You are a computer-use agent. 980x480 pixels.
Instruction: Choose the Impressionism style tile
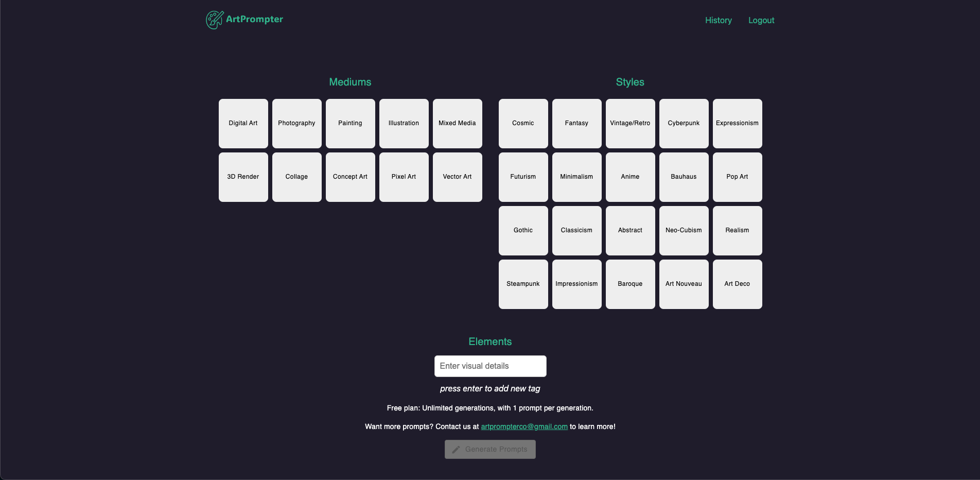[x=577, y=284]
